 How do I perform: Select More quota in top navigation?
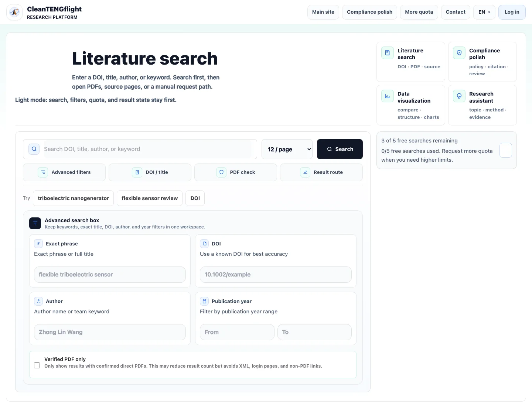pyautogui.click(x=419, y=12)
